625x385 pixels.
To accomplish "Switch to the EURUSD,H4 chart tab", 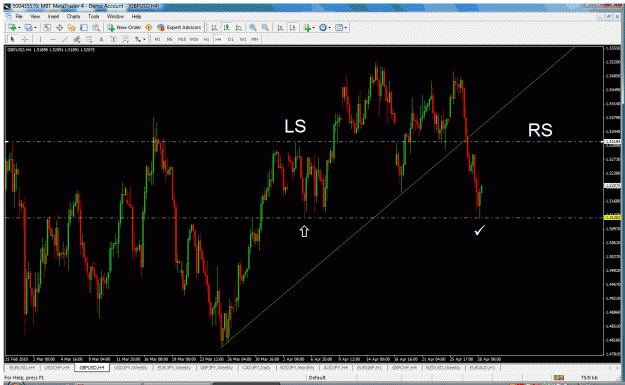I will coord(22,367).
